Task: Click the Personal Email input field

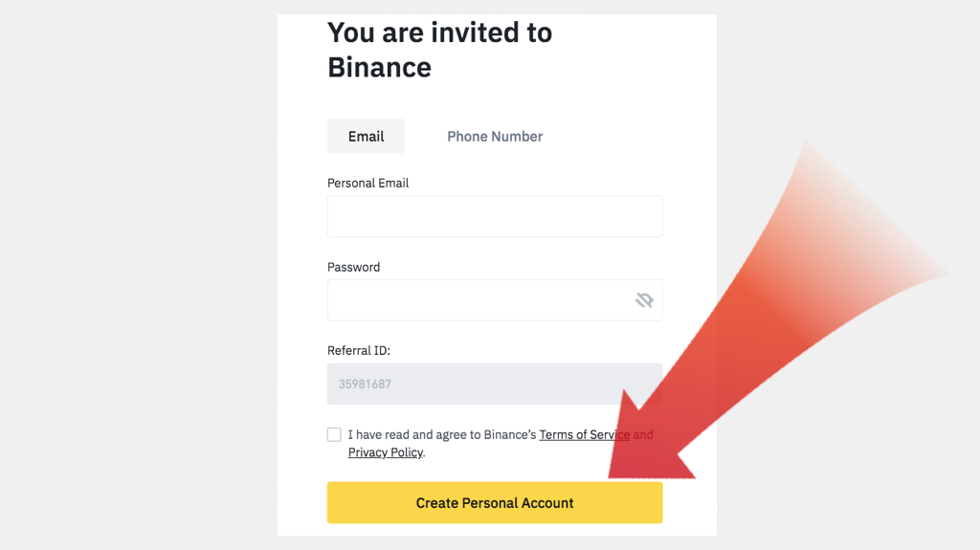Action: [x=494, y=217]
